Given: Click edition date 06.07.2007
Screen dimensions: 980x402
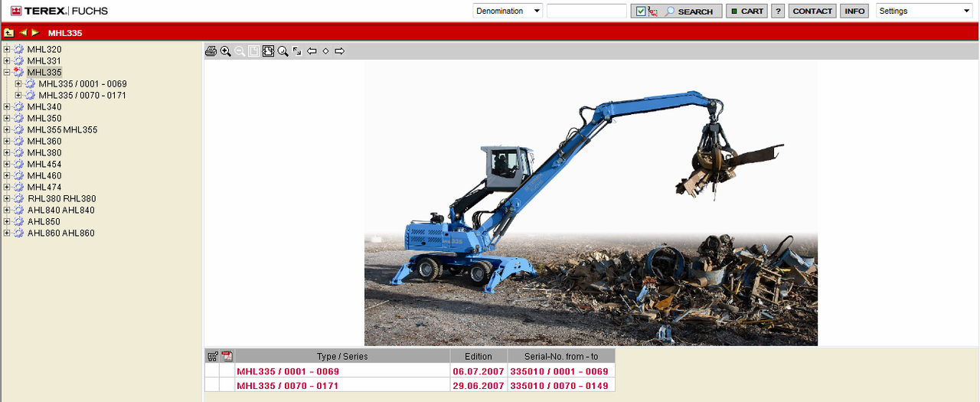Looking at the screenshot, I should point(479,371).
